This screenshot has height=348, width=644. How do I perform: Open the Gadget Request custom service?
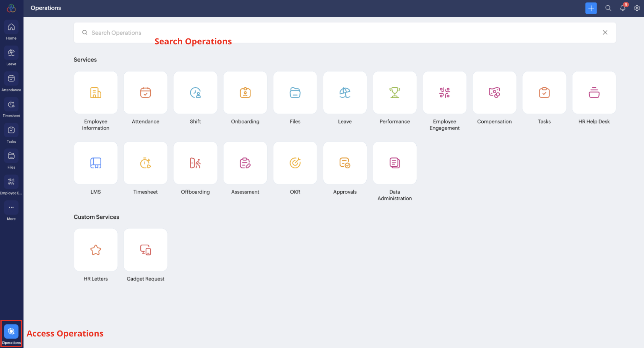coord(146,250)
